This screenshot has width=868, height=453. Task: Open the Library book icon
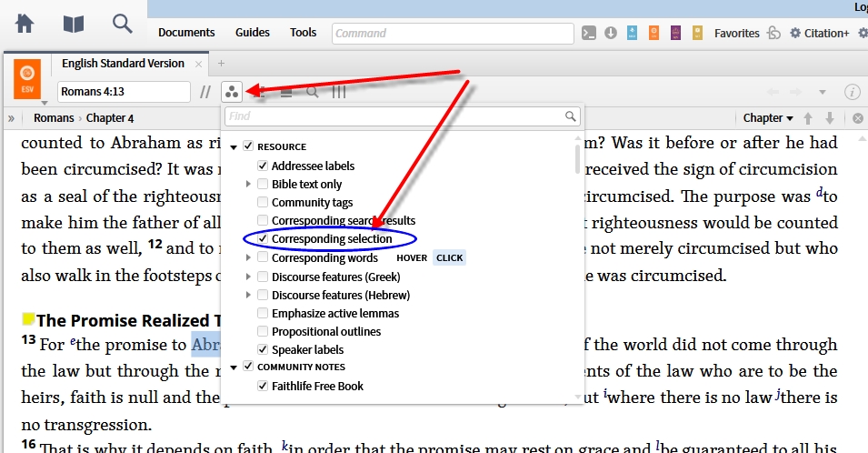(73, 24)
